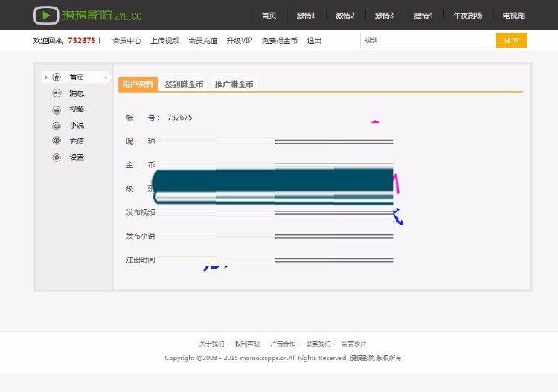Viewport: 558px width, 392px height.
Task: Switch to the 签到赚金币 tab
Action: click(x=184, y=85)
